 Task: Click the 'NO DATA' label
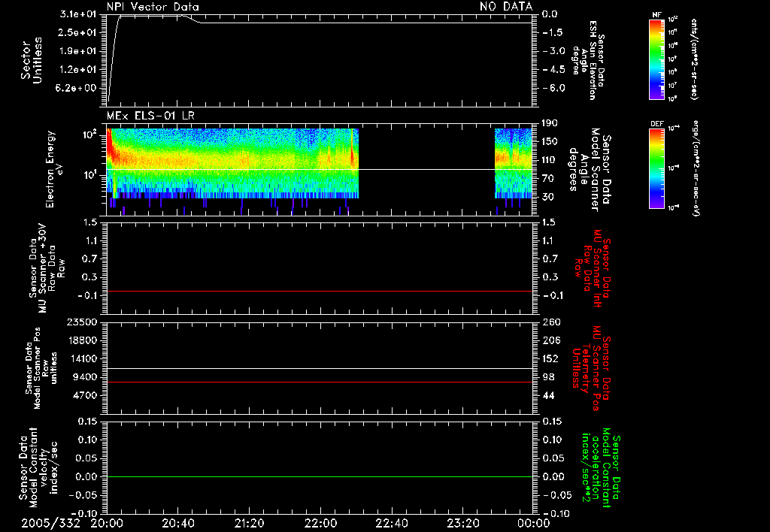coord(506,7)
